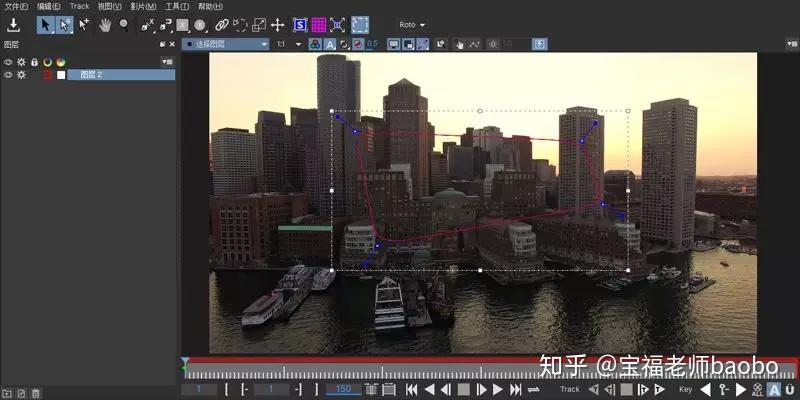The height and width of the screenshot is (400, 800).
Task: Open the 编辑 (Edit) menu
Action: click(48, 7)
